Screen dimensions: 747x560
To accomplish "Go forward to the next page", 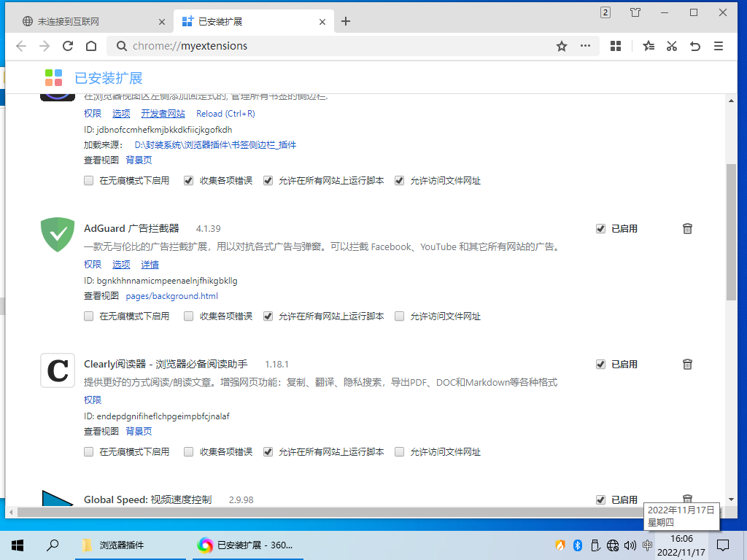I will click(x=44, y=46).
